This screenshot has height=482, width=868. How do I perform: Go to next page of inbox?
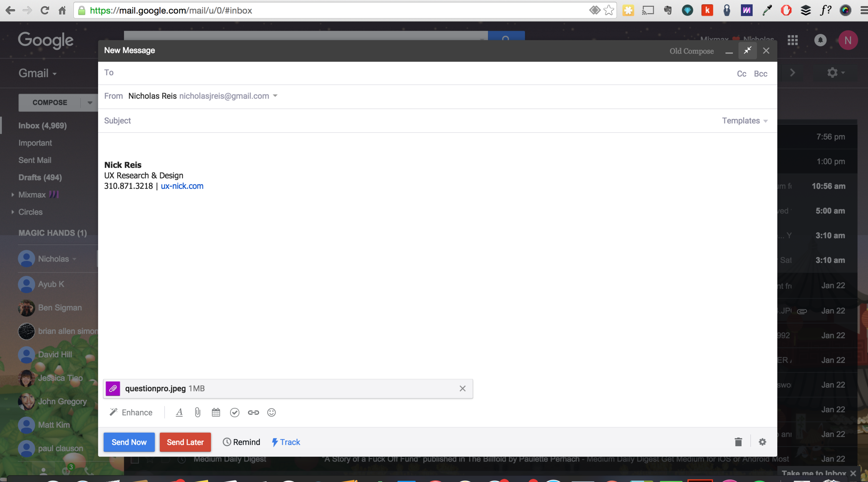click(x=792, y=73)
